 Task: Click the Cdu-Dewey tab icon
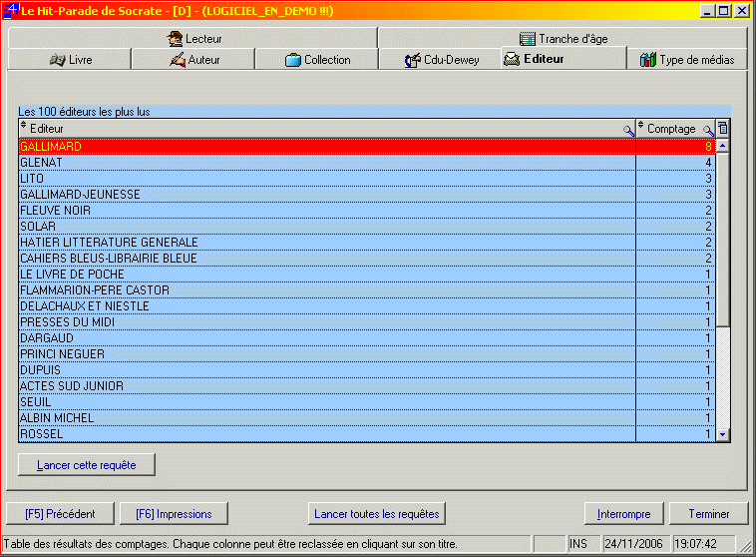click(413, 60)
